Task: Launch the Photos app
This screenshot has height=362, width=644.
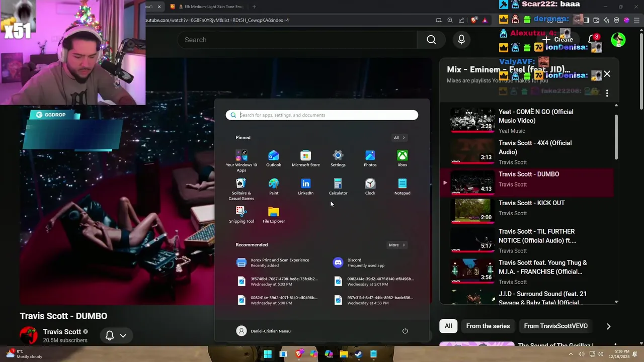Action: [x=370, y=158]
